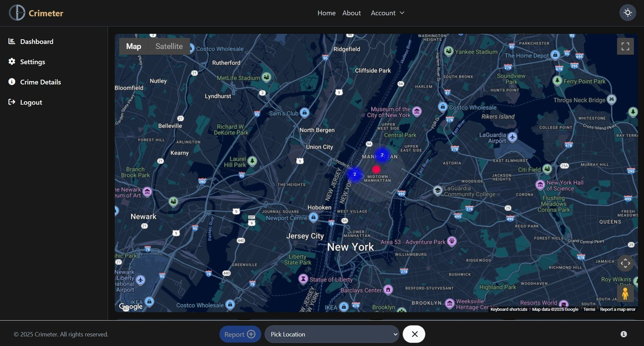Viewport: 644px width, 346px height.
Task: Click the Weeksville Heritage Center icon
Action: click(x=450, y=304)
